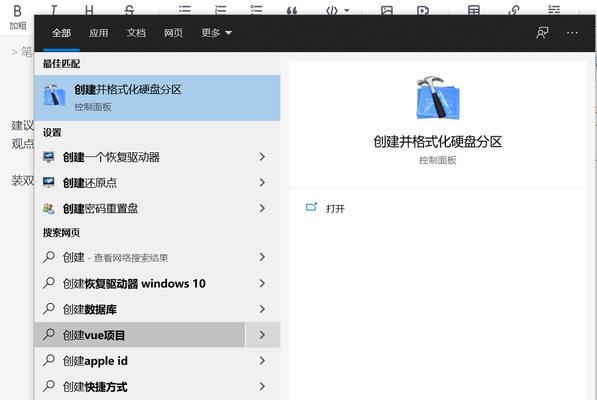
Task: Click the heading H icon
Action: [89, 10]
